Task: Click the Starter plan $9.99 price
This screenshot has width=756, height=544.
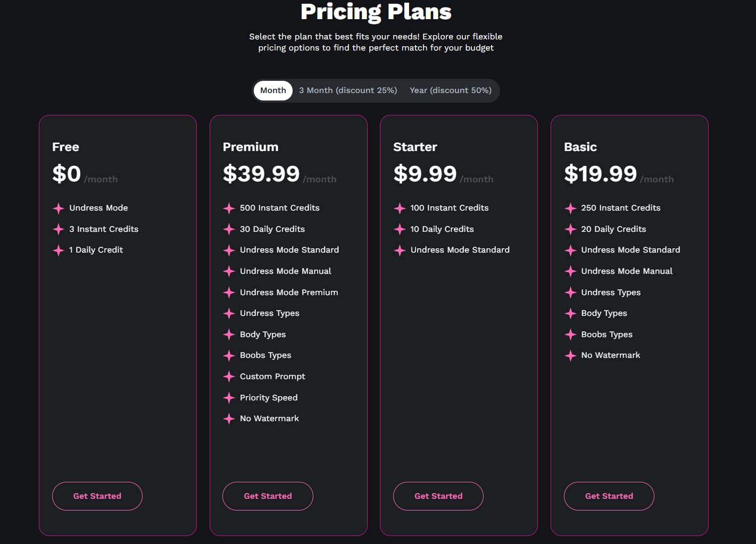Action: point(425,174)
